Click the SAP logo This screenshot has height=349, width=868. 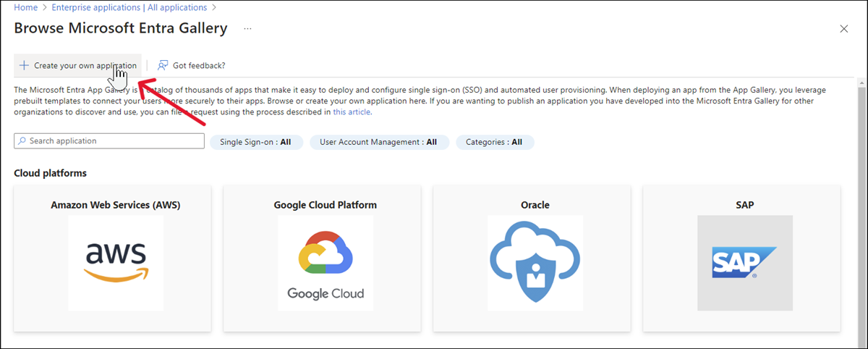[x=744, y=263]
